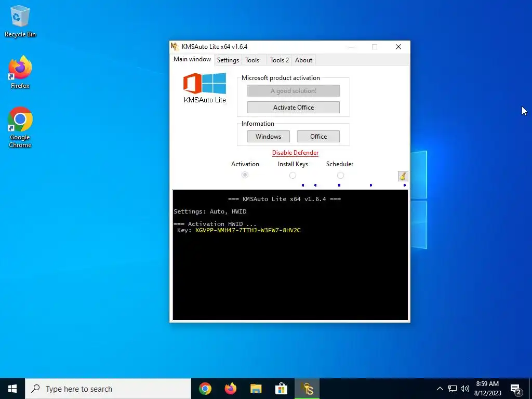Click the KMSAuto title bar app icon
The width and height of the screenshot is (532, 399).
[x=175, y=46]
